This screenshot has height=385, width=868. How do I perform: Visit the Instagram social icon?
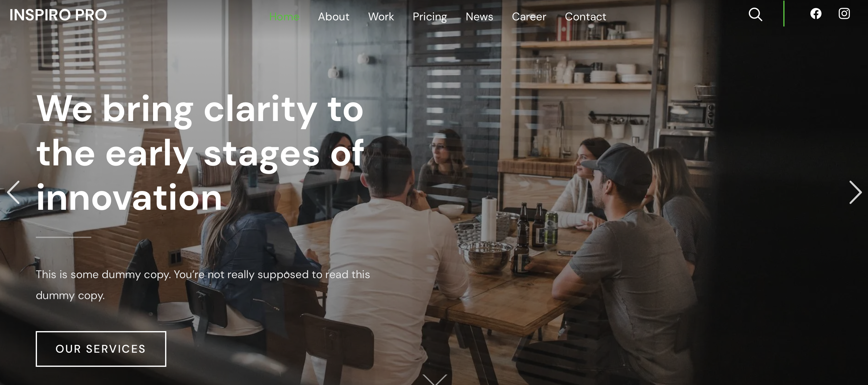[844, 14]
